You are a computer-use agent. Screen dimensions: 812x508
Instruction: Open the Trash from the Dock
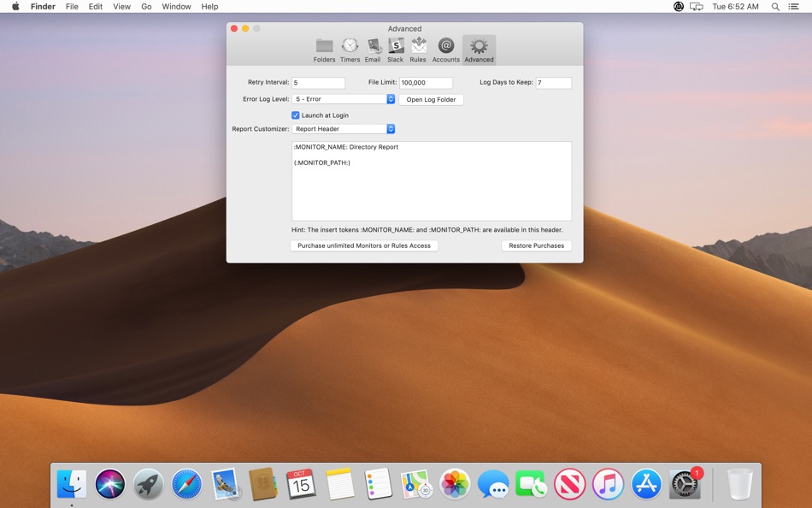[740, 484]
